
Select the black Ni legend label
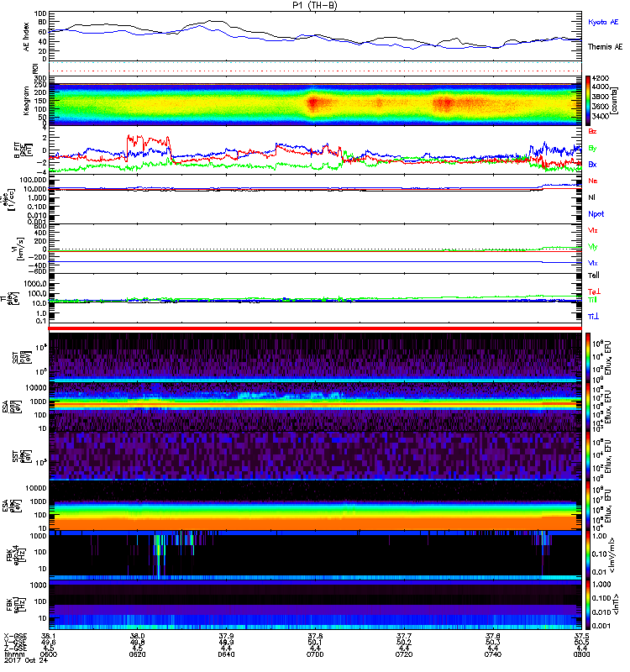(x=591, y=197)
